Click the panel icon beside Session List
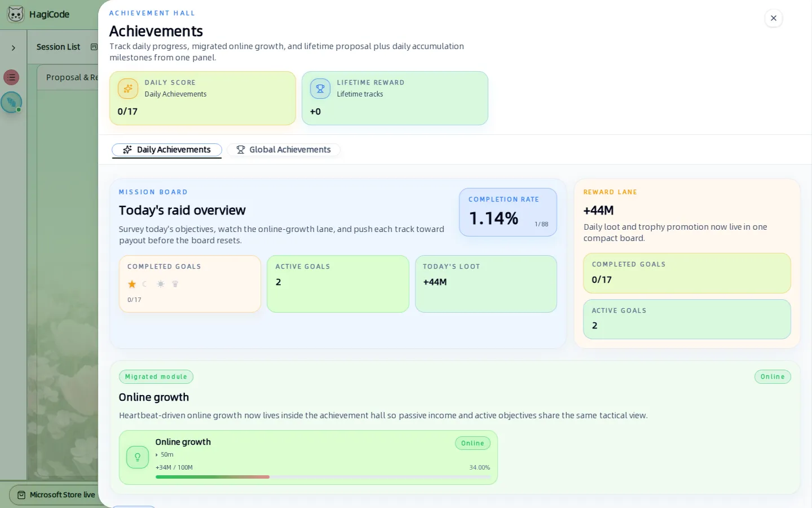 coord(94,47)
